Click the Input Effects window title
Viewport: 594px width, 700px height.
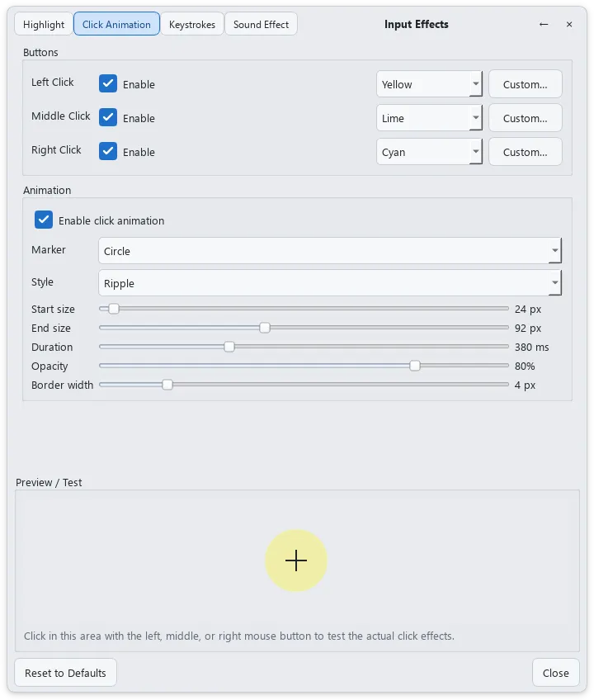pos(417,24)
